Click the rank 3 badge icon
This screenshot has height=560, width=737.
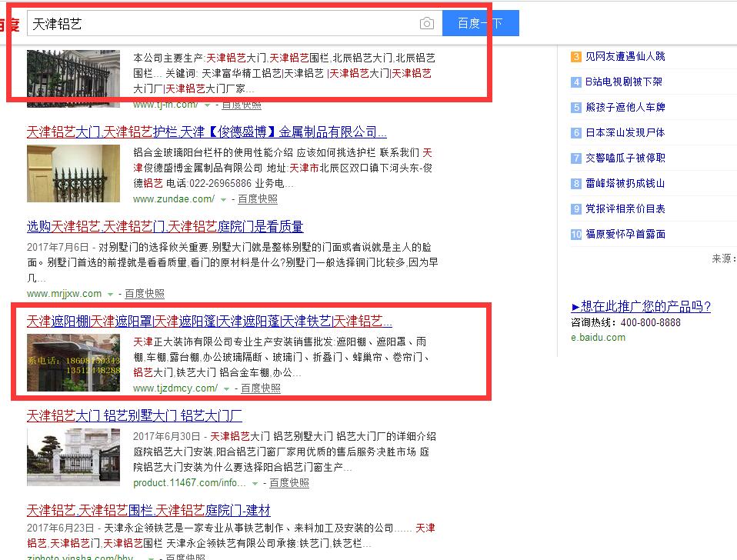(576, 57)
